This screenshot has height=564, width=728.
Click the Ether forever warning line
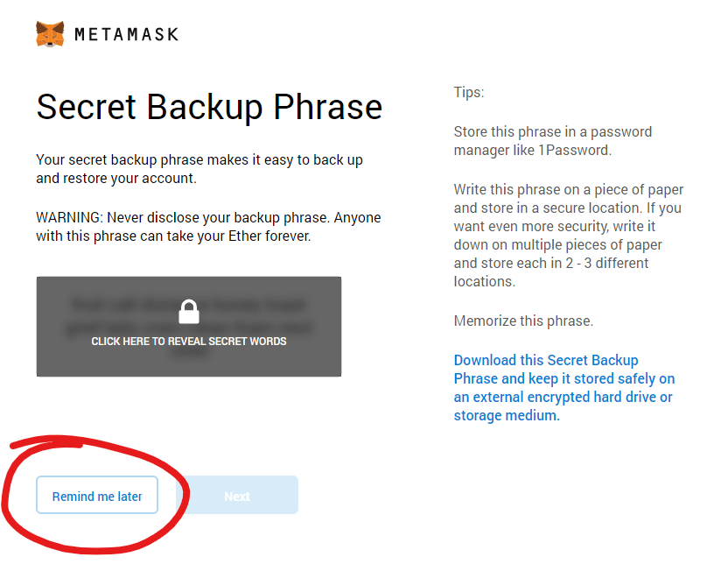point(173,236)
